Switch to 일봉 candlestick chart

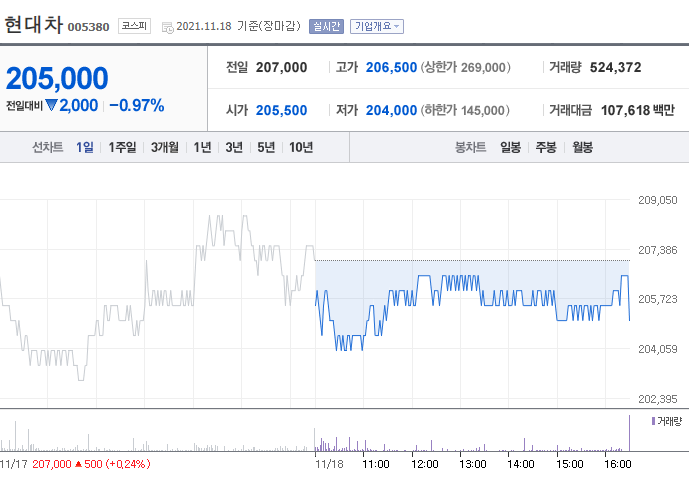(x=511, y=147)
